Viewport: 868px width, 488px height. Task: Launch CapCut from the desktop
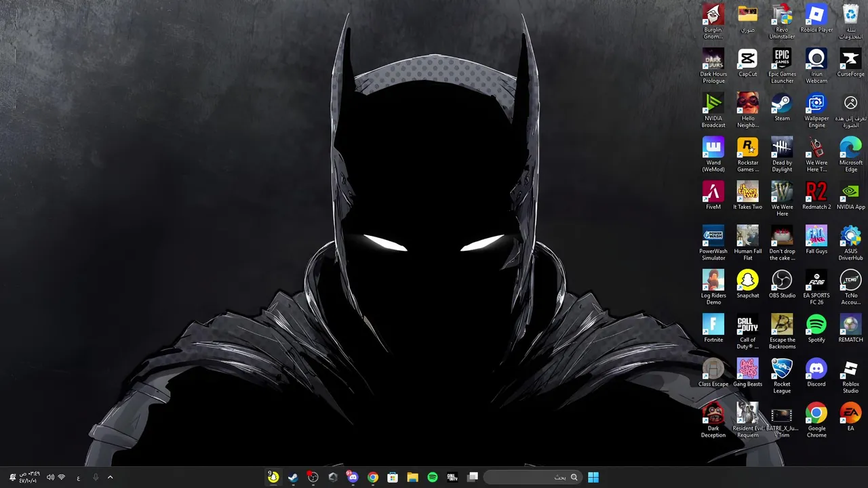(x=747, y=62)
